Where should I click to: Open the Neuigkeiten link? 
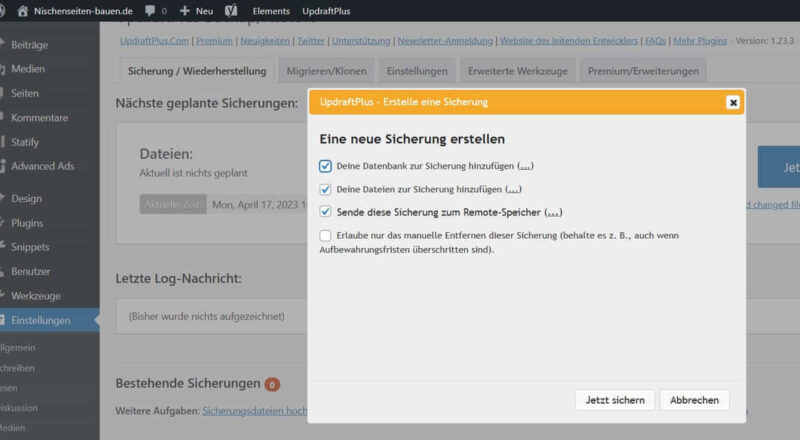click(265, 41)
